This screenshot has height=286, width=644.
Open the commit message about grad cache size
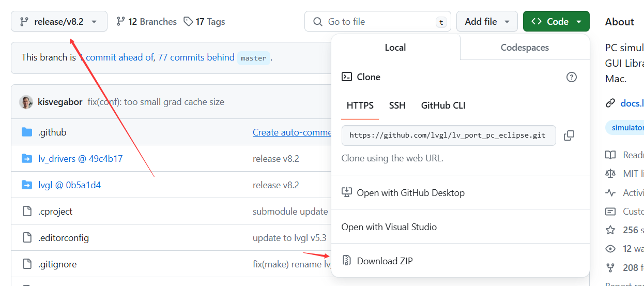click(x=156, y=102)
